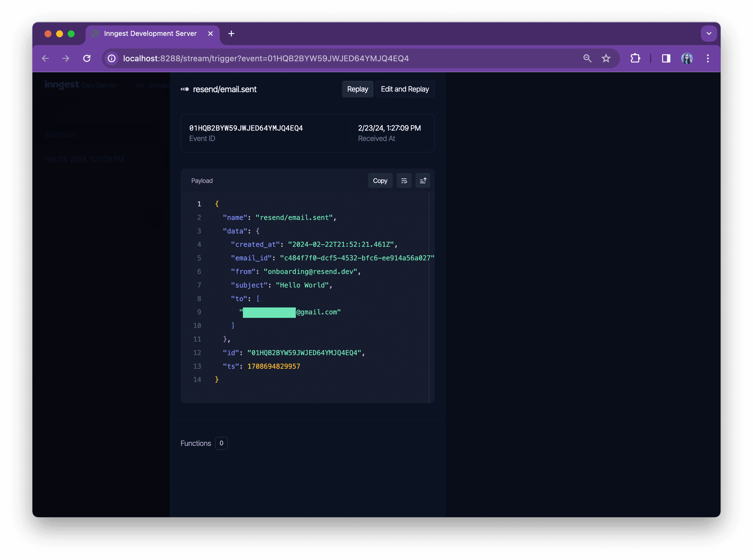The width and height of the screenshot is (753, 560).
Task: Click the browser refresh page icon
Action: [x=87, y=58]
